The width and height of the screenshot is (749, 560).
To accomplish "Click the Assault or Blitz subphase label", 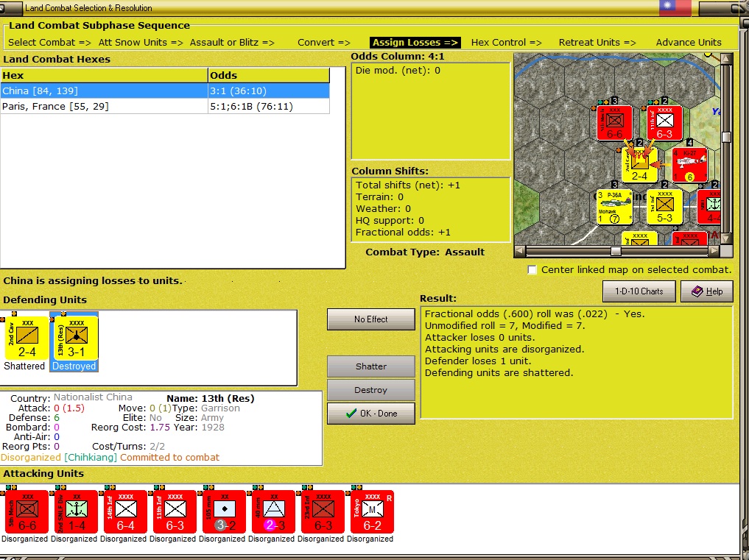I will pos(232,43).
